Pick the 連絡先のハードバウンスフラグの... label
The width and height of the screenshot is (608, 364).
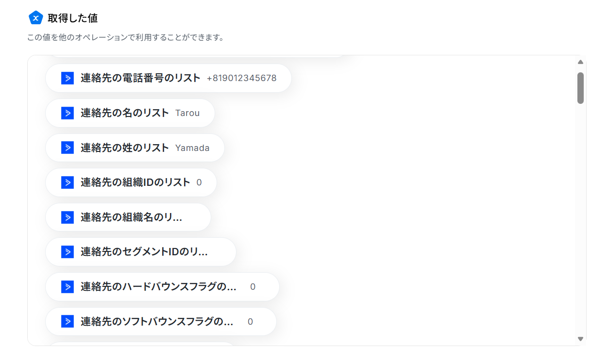pos(159,287)
